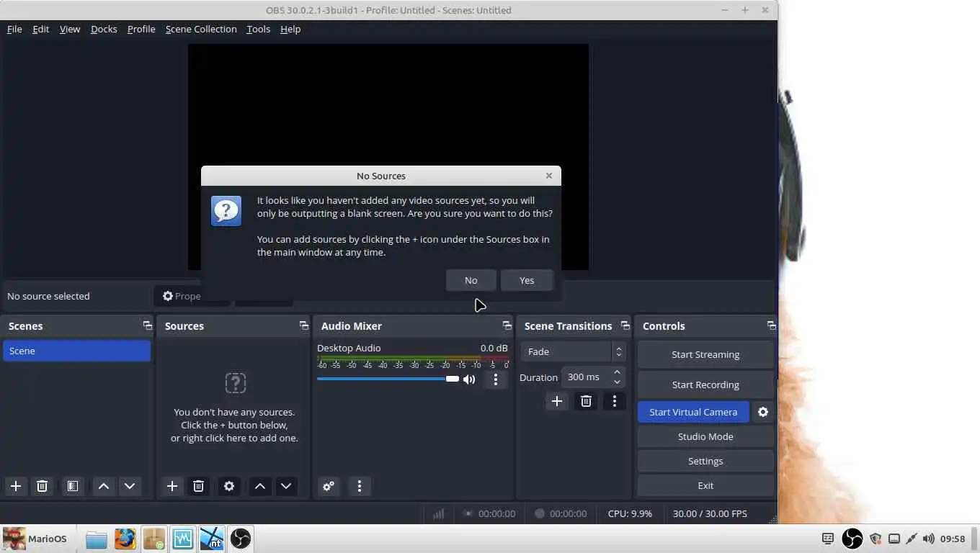Image resolution: width=980 pixels, height=553 pixels.
Task: Close the No Sources dialog
Action: [549, 176]
